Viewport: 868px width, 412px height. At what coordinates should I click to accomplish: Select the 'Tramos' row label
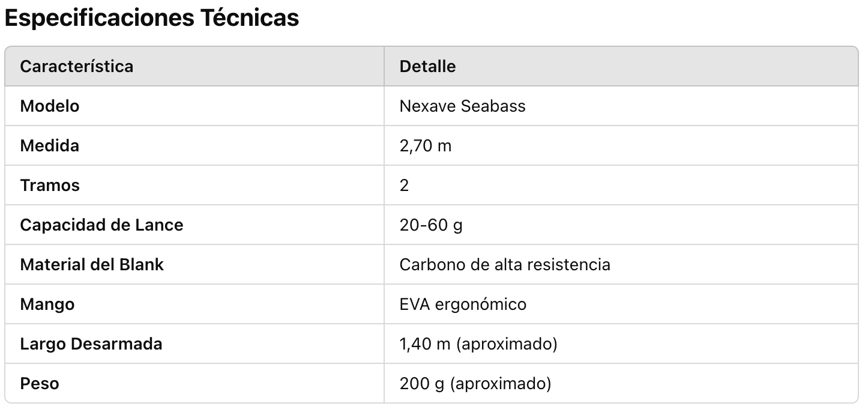tap(50, 185)
